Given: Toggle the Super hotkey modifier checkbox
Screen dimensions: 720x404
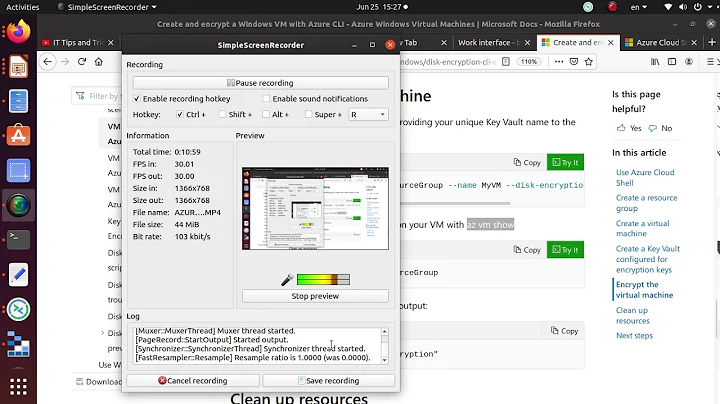Looking at the screenshot, I should point(309,114).
